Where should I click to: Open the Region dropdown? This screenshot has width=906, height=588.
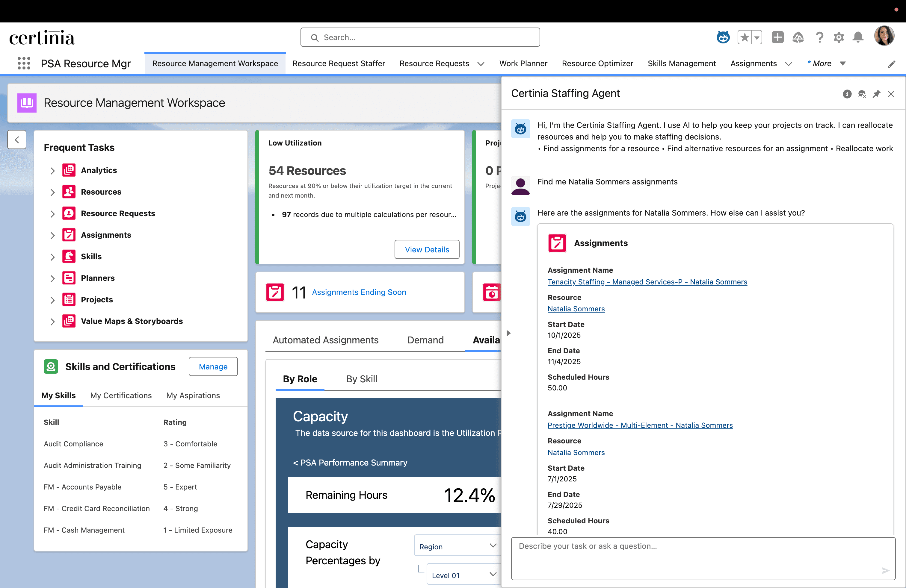(x=457, y=546)
